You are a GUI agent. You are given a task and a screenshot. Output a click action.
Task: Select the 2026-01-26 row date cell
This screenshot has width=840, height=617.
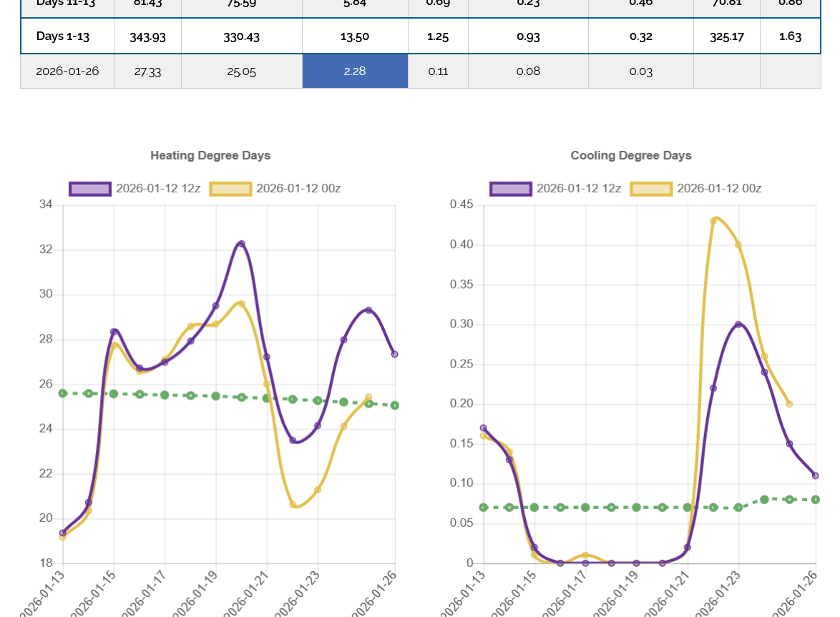pos(67,71)
